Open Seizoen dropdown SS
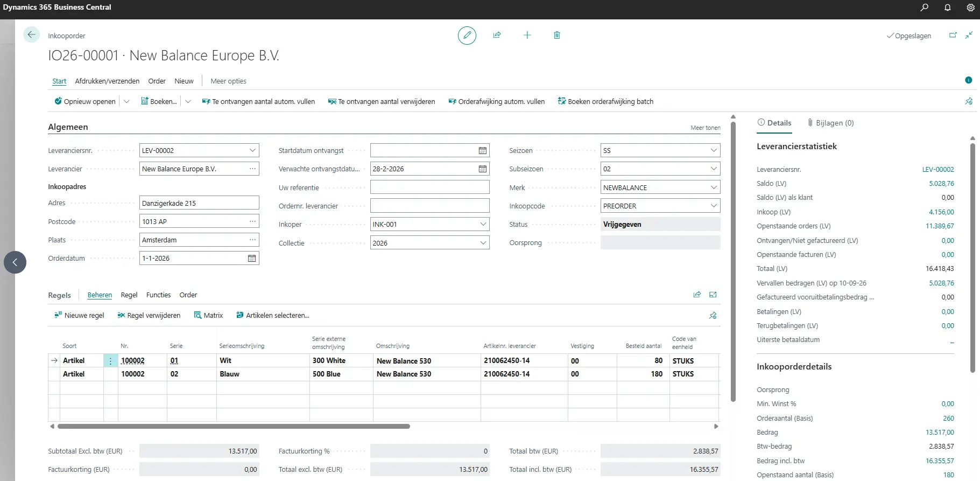 point(714,150)
